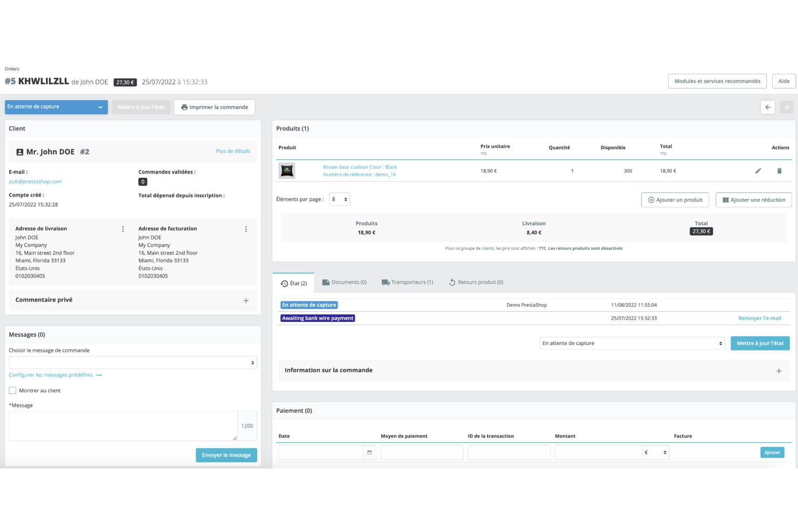Viewport: 798px width, 532px height.
Task: Open the Transporteurs (1) tab
Action: pyautogui.click(x=408, y=282)
